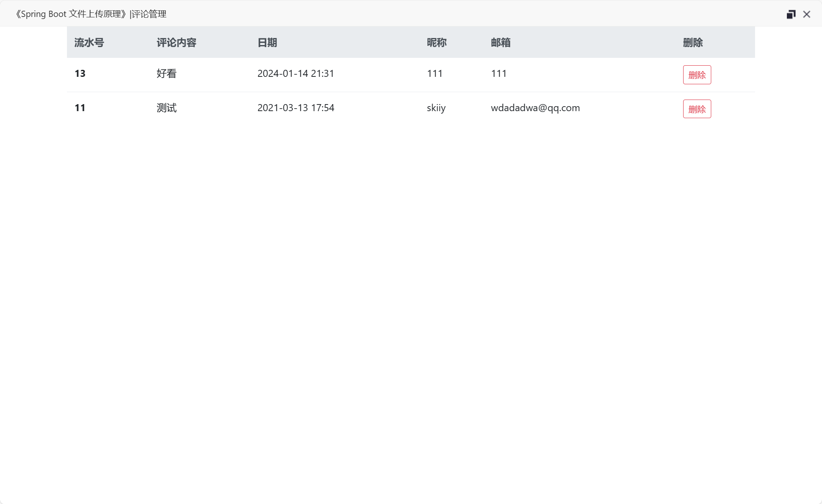Image resolution: width=822 pixels, height=504 pixels.
Task: Click the 日期 column header
Action: (x=267, y=42)
